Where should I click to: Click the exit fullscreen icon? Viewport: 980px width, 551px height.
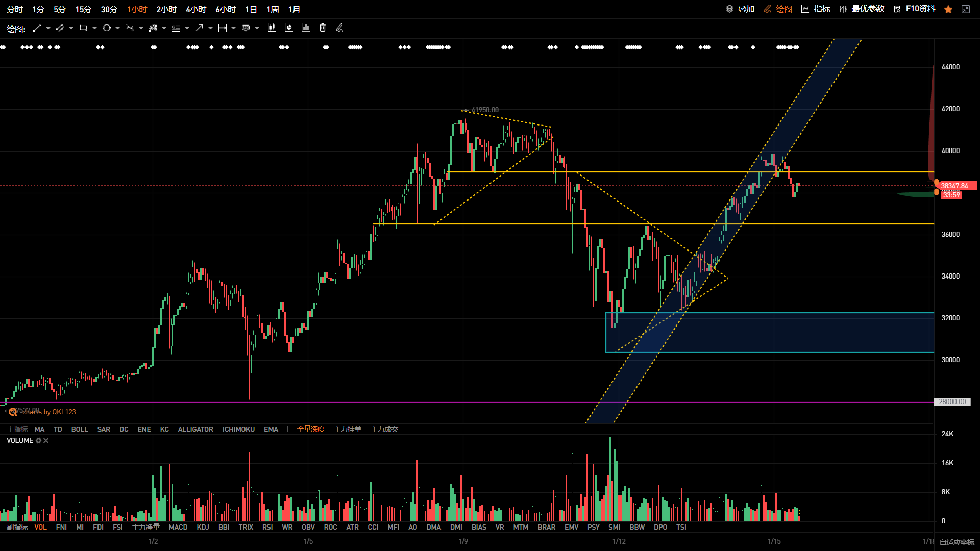point(966,9)
